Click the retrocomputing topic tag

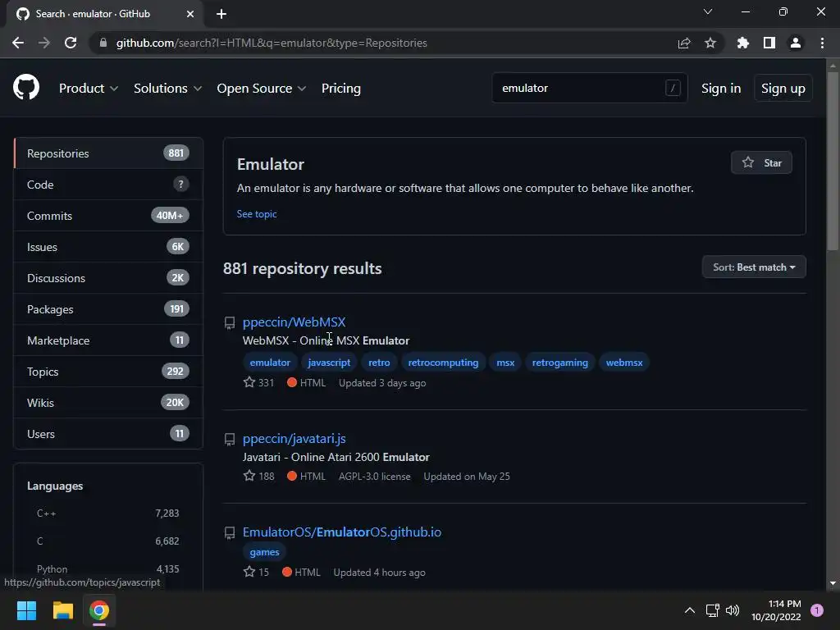pyautogui.click(x=443, y=363)
